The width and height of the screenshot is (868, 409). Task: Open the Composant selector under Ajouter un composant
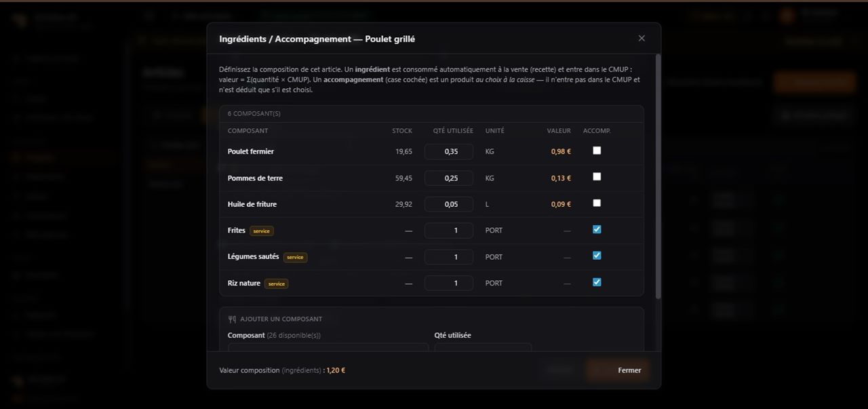328,347
